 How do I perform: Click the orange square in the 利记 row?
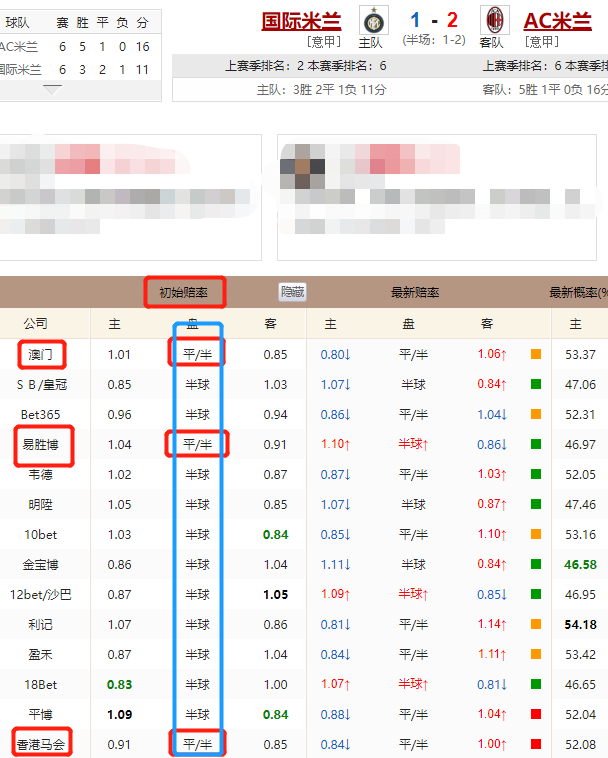click(x=535, y=624)
